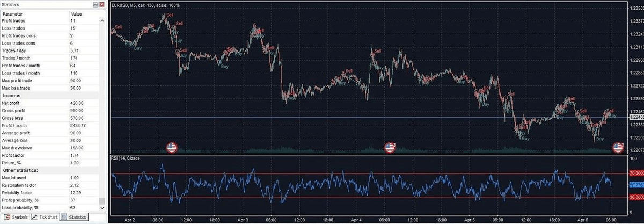
Task: Click the US news flag near Apr 4
Action: tap(390, 147)
